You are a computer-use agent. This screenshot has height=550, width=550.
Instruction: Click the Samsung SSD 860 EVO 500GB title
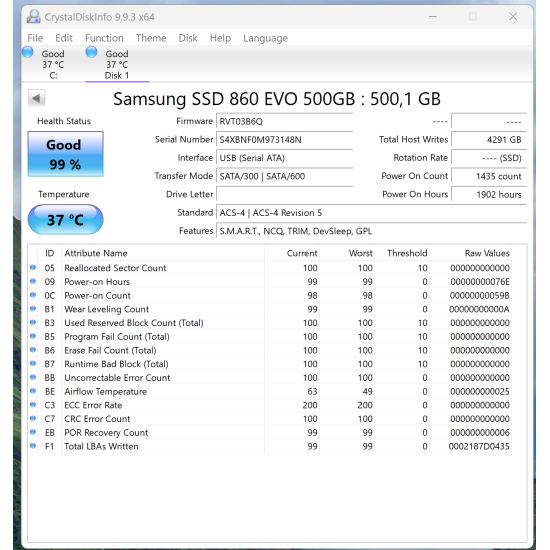[277, 99]
